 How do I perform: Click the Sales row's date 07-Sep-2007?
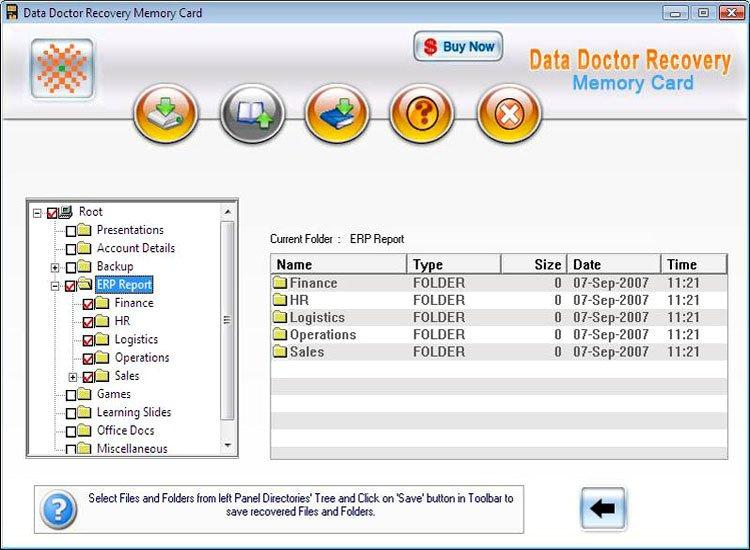[611, 352]
